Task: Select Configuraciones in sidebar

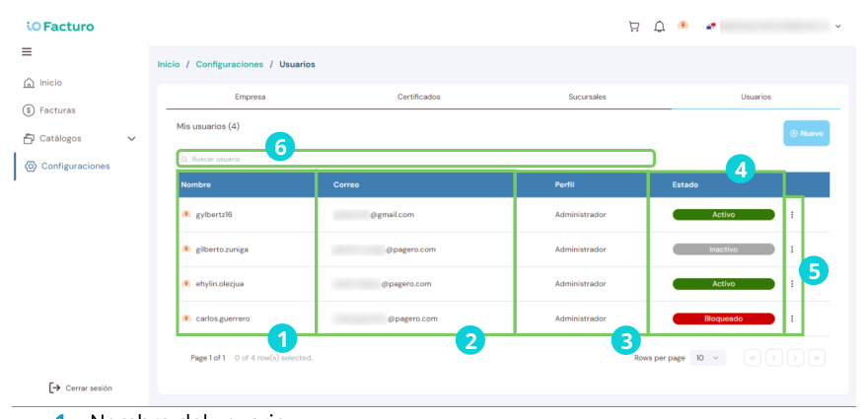Action: [x=67, y=166]
